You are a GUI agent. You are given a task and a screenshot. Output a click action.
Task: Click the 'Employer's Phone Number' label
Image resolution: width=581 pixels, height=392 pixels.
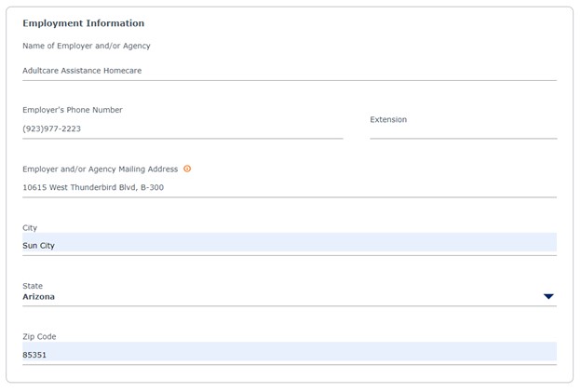(x=73, y=110)
